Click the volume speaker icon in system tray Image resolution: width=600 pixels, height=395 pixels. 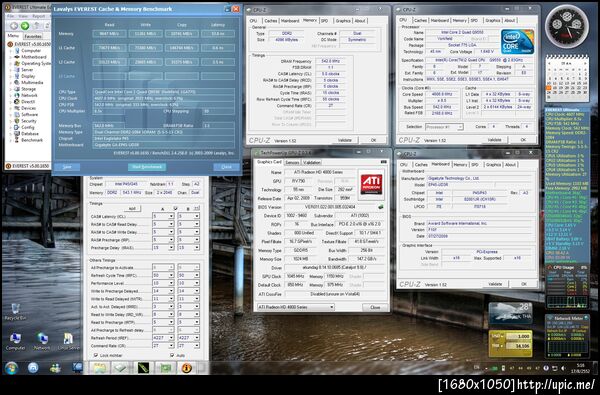[563, 368]
